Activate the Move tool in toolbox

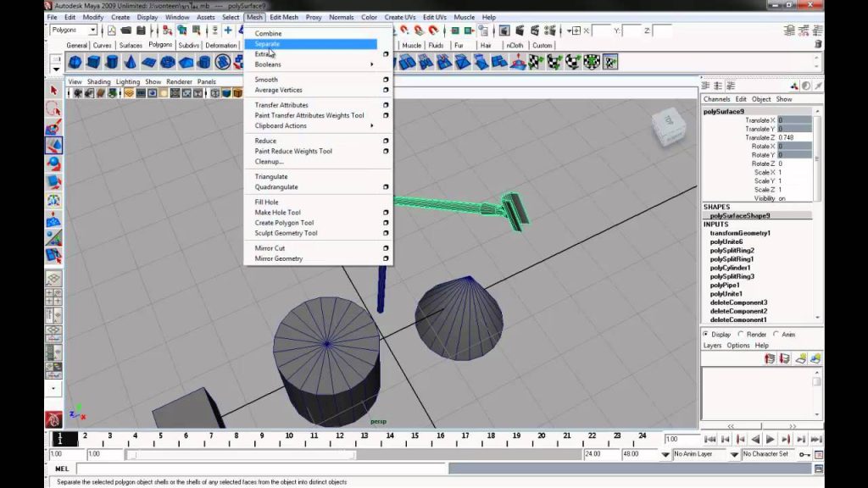53,146
